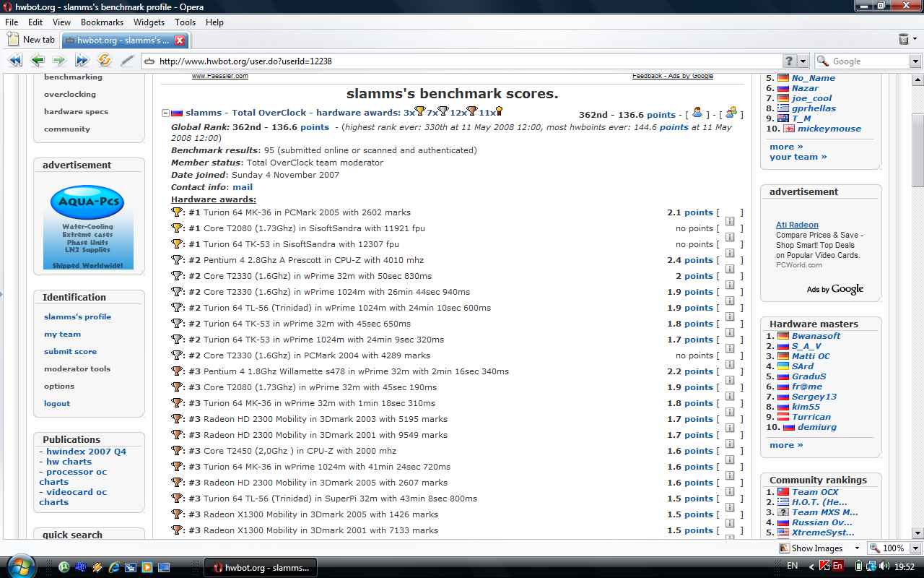Click the EN language indicator on the taskbar
The height and width of the screenshot is (578, 924).
coord(792,566)
